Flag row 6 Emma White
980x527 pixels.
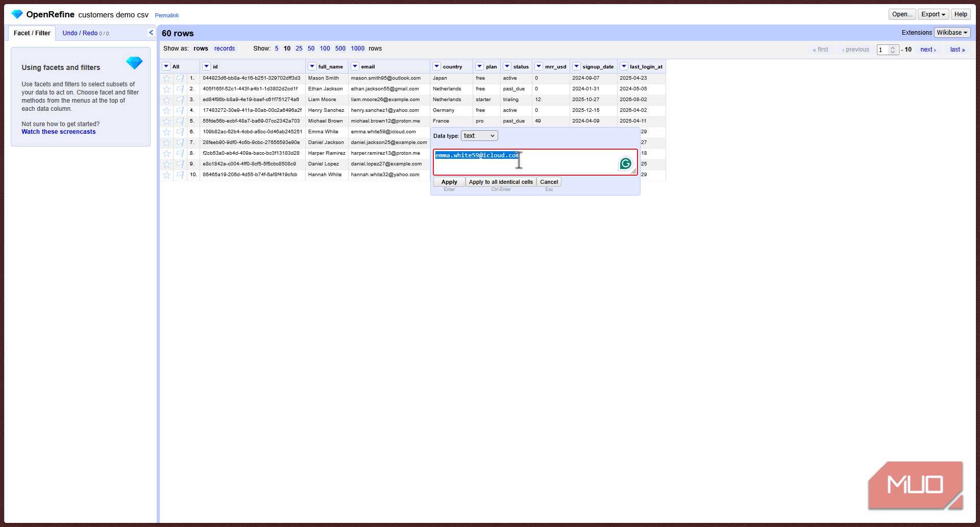click(x=180, y=132)
